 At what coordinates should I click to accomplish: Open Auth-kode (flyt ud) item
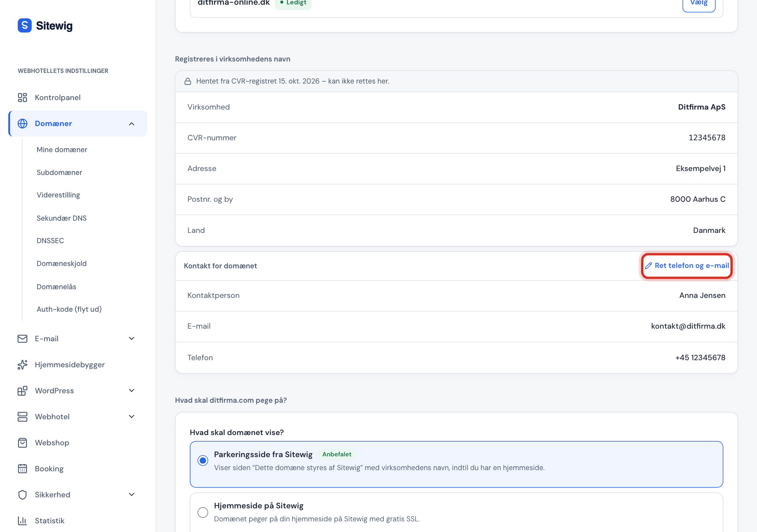pos(69,309)
